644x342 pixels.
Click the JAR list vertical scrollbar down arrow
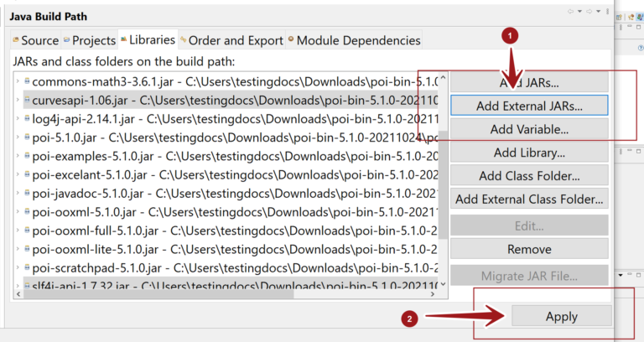tap(443, 283)
